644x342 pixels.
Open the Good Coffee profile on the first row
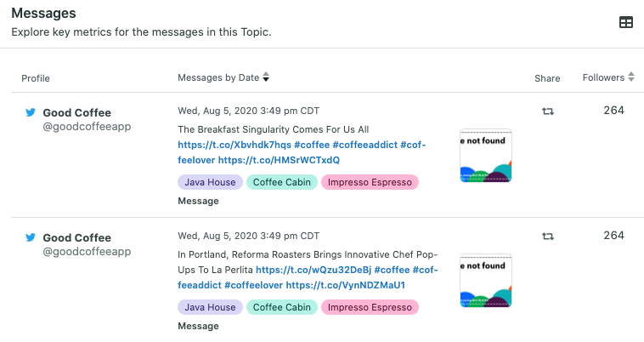pos(76,112)
